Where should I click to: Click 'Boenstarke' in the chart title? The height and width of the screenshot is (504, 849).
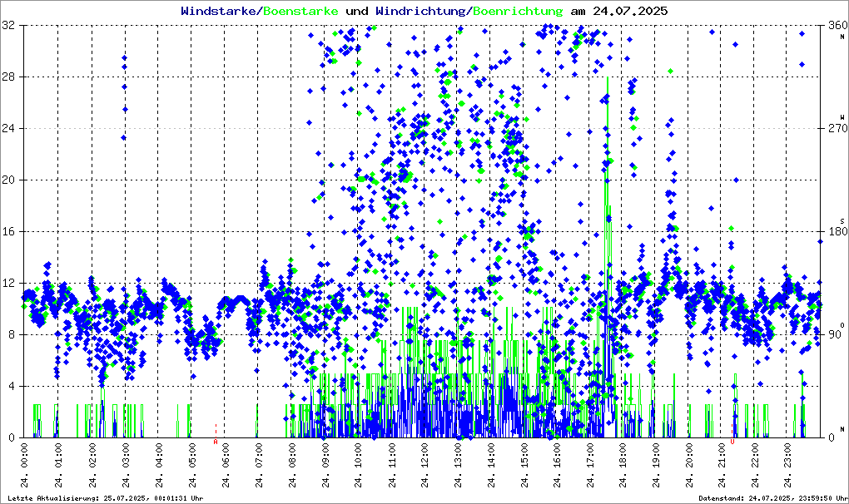tap(300, 12)
